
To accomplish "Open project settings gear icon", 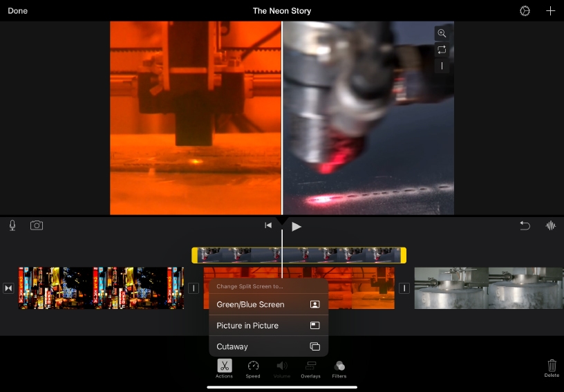I will [525, 11].
